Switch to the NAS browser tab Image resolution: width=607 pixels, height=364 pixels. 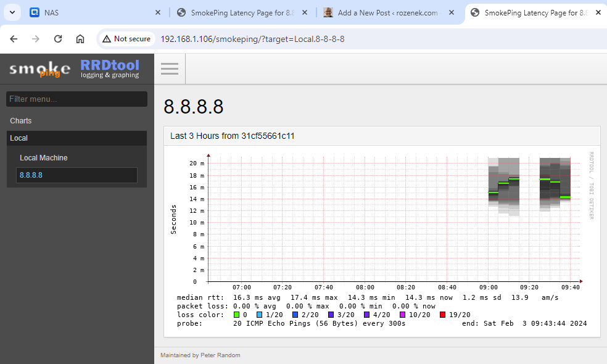click(x=95, y=13)
